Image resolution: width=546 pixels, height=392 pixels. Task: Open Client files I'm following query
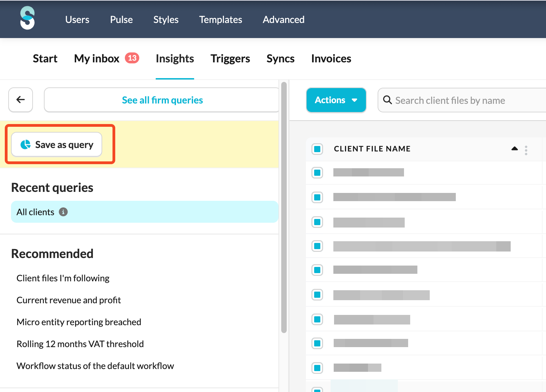(63, 278)
